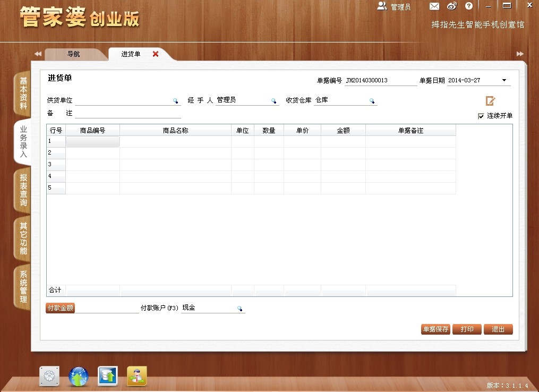
Task: Click the 打印 button
Action: click(467, 329)
